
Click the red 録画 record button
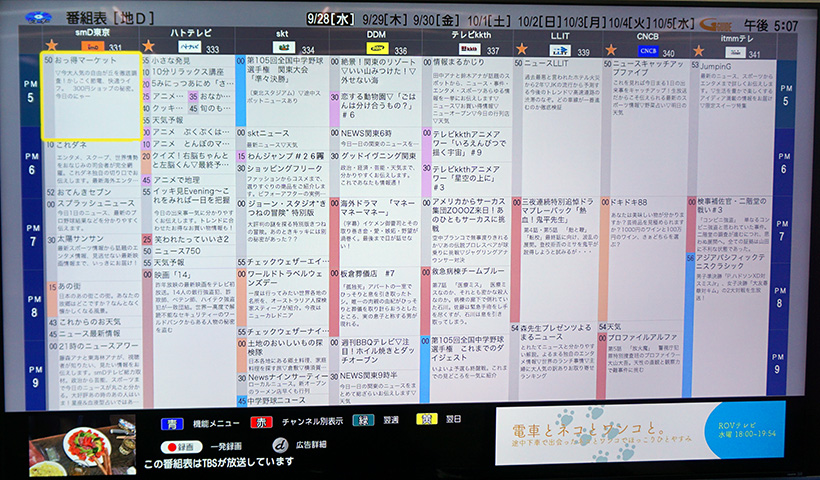(180, 447)
